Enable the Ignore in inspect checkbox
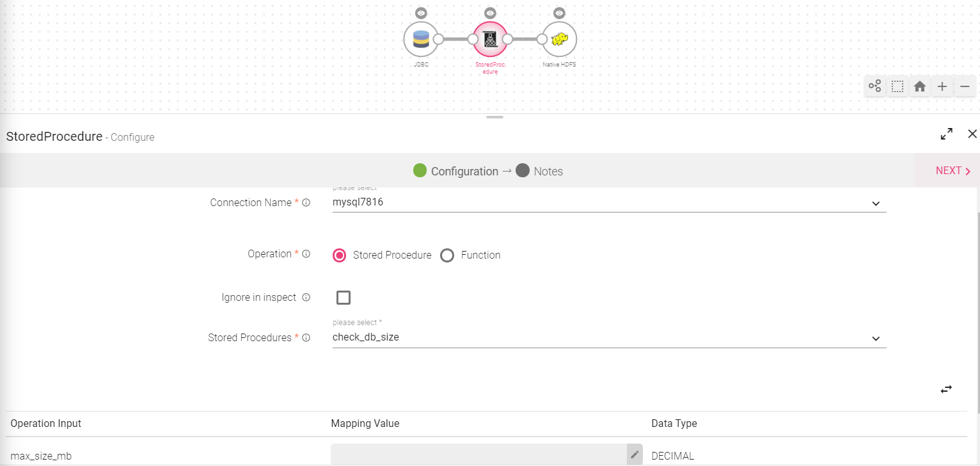980x466 pixels. (x=344, y=298)
